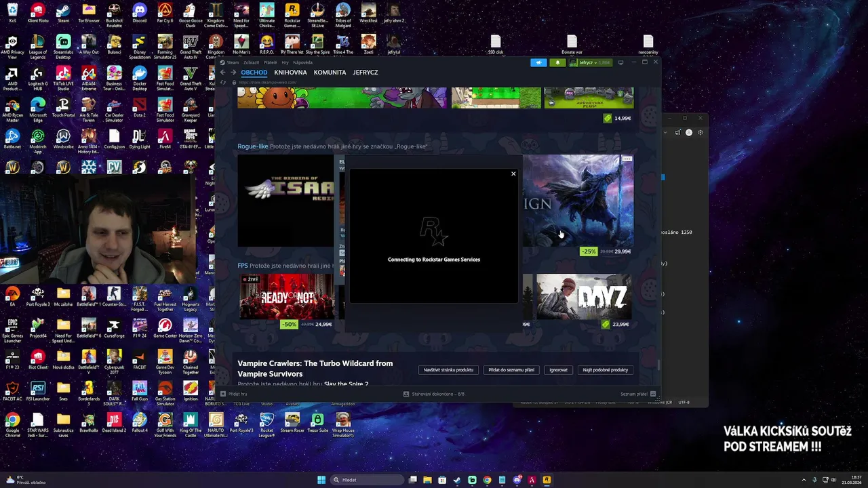
Task: Open the Ready or Not game thumbnail
Action: coord(288,296)
